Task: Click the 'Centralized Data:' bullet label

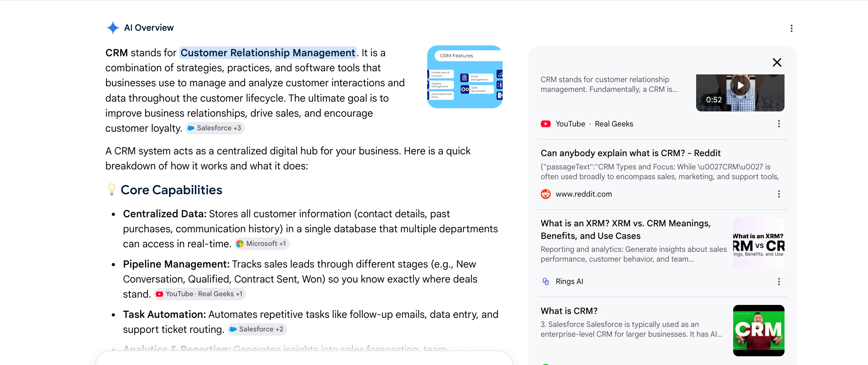Action: click(165, 214)
